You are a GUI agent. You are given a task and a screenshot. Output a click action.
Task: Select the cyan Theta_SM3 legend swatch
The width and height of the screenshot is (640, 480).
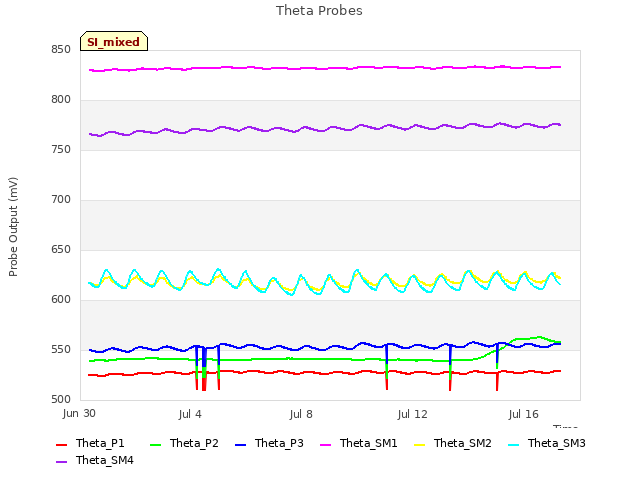(513, 444)
